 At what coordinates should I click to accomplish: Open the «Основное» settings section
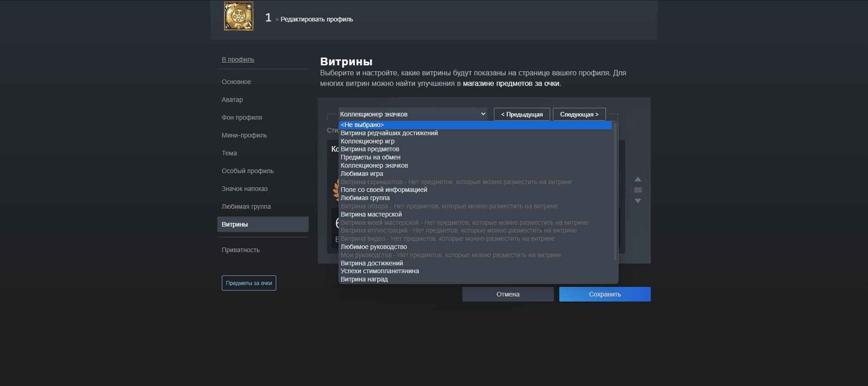263,82
